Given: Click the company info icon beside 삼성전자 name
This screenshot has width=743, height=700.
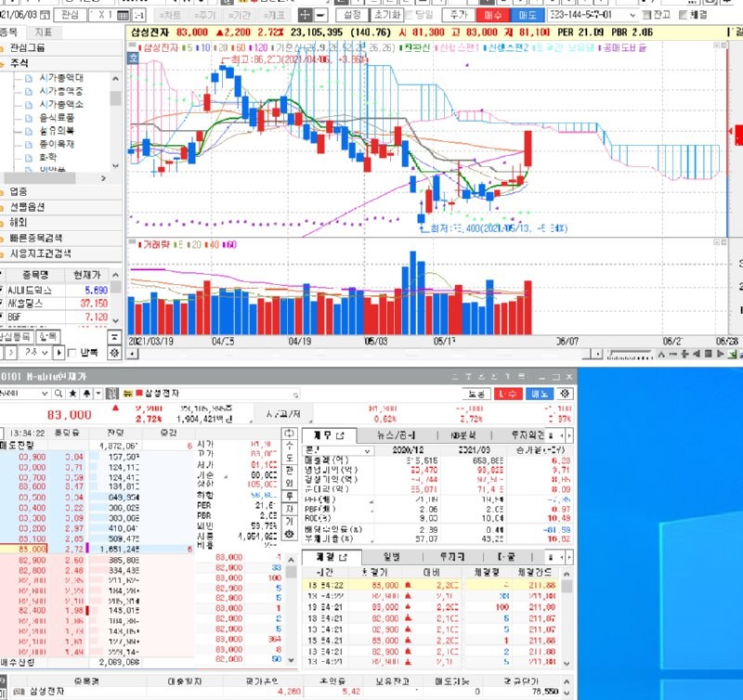Looking at the screenshot, I should pyautogui.click(x=111, y=394).
